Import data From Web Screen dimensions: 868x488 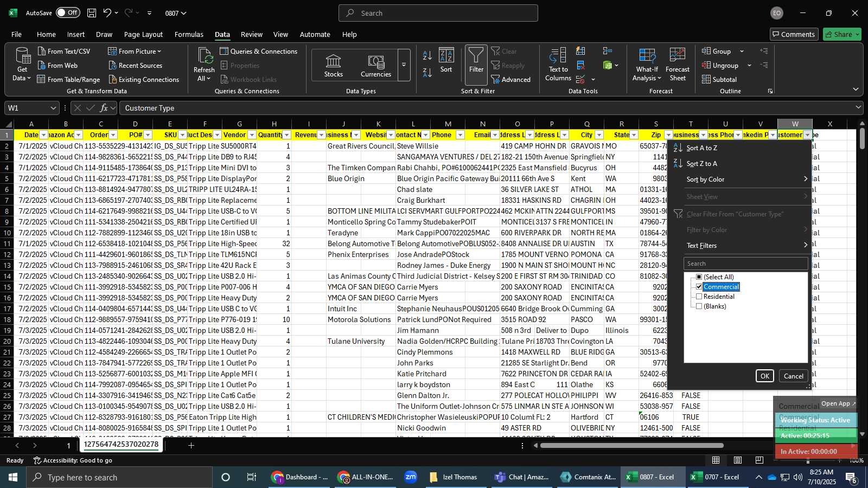click(x=58, y=65)
